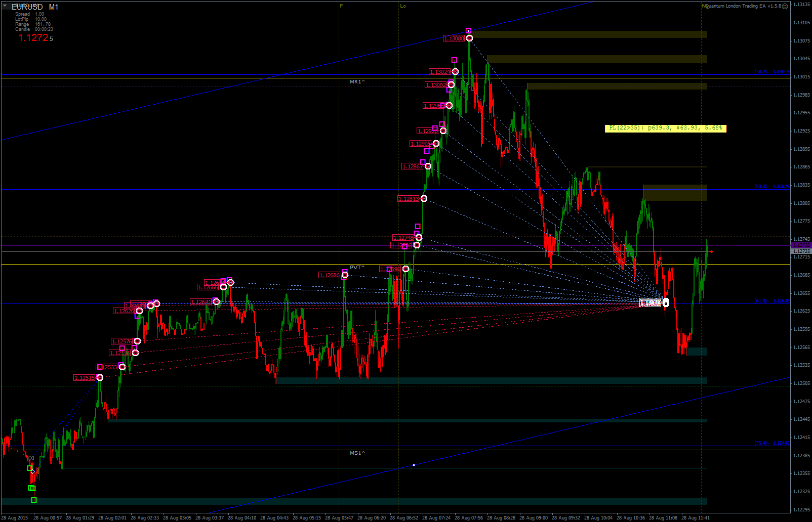Click the yellow PL(22>35) profit label
The image size is (812, 522).
click(666, 128)
